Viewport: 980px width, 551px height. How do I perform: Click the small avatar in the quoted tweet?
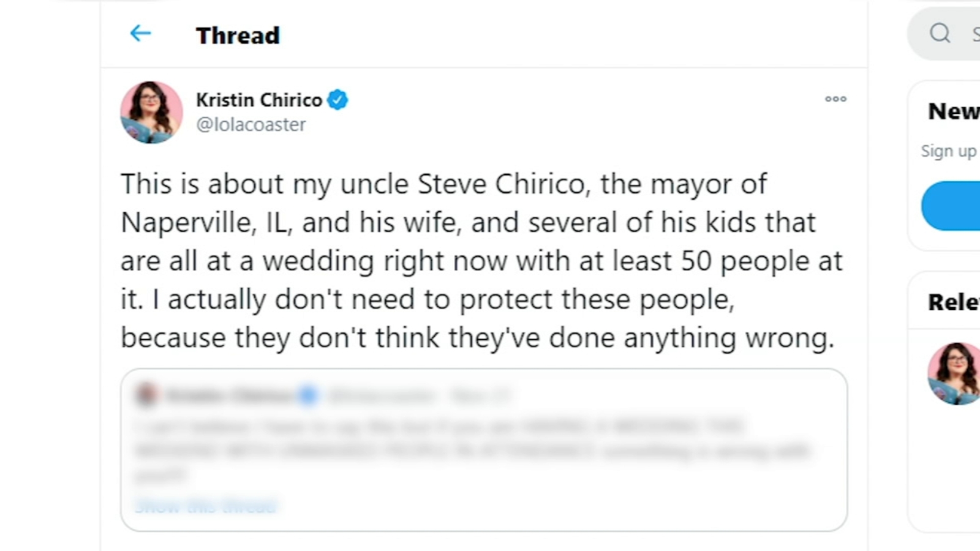(147, 395)
